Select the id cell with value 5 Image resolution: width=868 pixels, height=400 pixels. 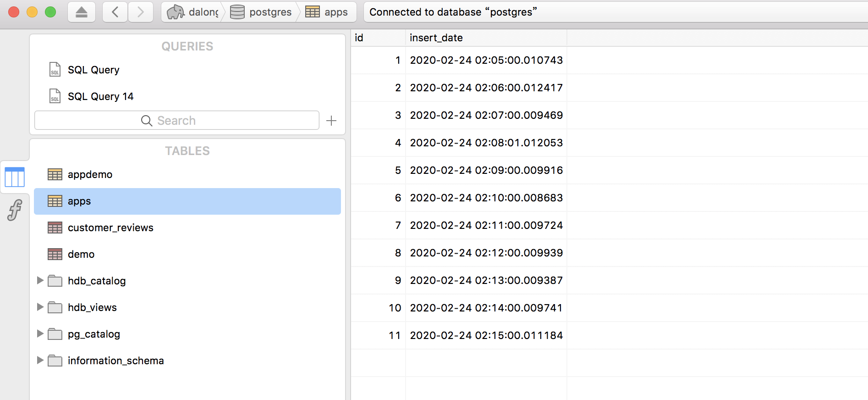378,170
